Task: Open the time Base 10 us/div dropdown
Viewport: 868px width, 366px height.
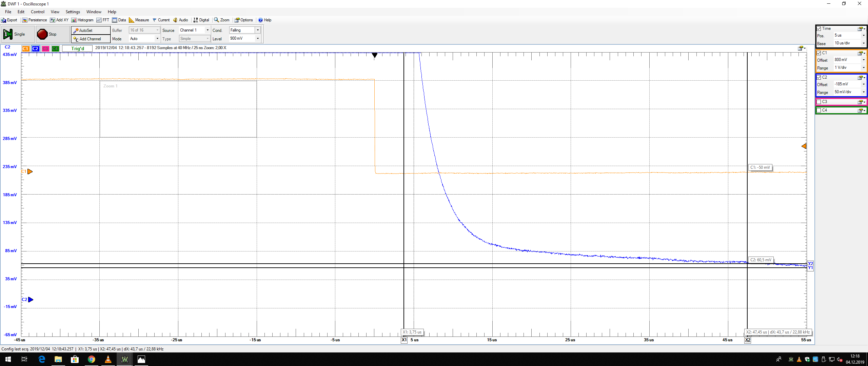Action: pyautogui.click(x=864, y=43)
